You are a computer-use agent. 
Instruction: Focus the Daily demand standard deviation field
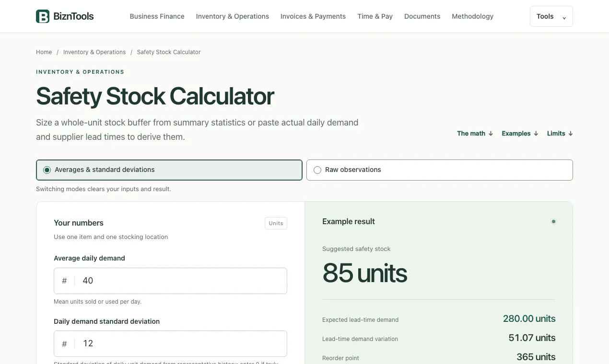coord(170,343)
